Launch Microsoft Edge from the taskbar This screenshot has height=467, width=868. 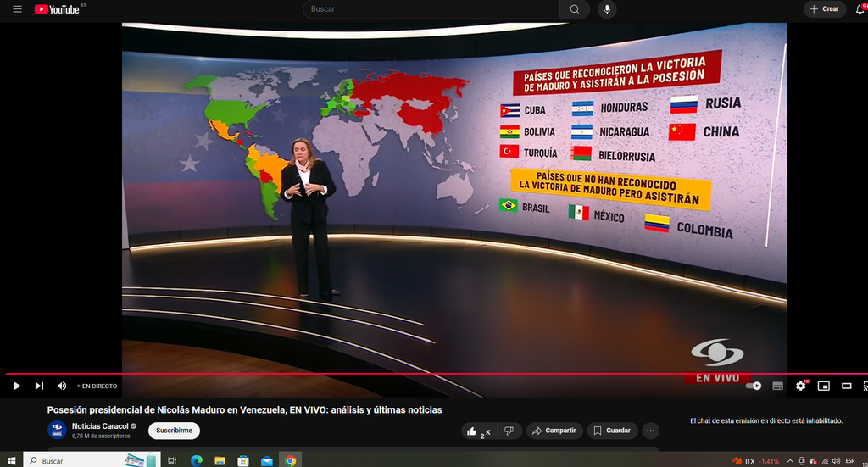(x=196, y=460)
